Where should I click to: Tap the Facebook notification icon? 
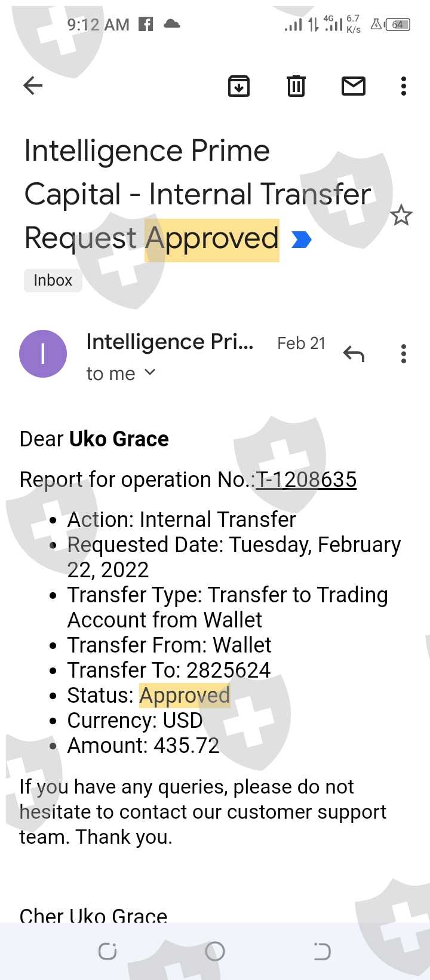tap(146, 24)
